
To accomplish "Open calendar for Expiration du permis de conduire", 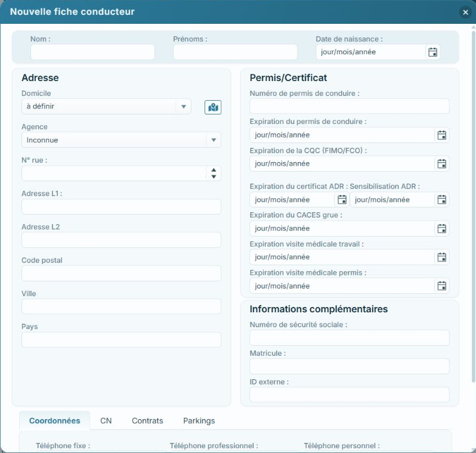I will click(441, 135).
